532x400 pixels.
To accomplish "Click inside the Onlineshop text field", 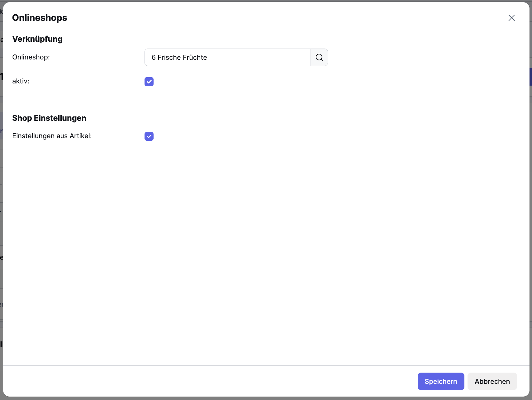I will [227, 57].
